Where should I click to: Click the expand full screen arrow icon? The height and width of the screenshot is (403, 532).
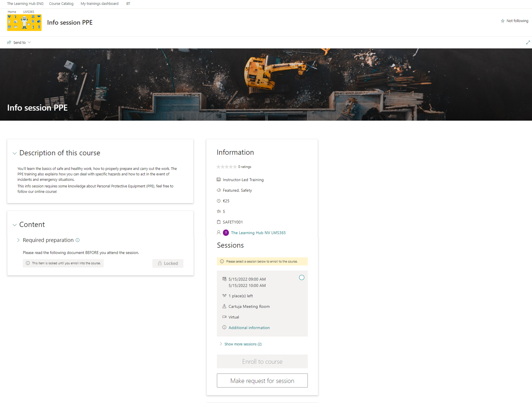click(x=528, y=42)
